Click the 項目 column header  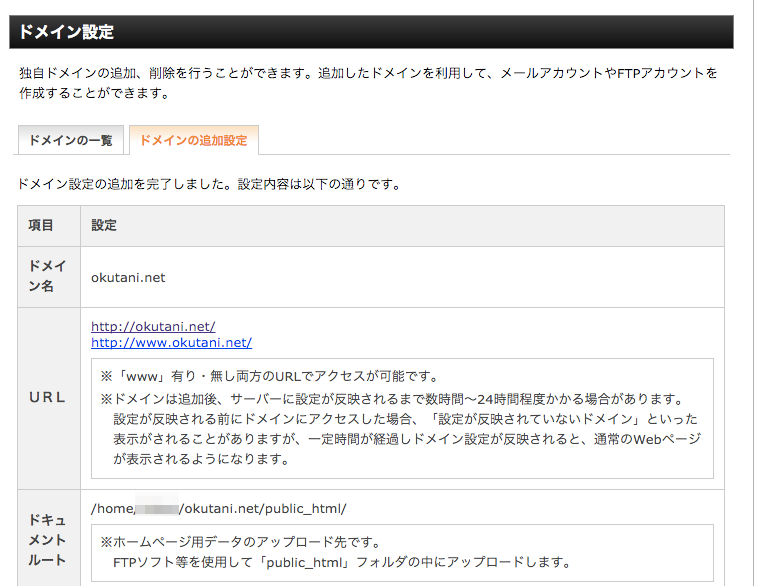coord(41,226)
